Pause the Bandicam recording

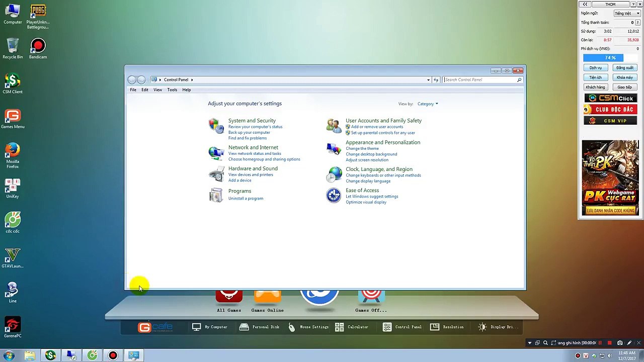coord(600,343)
